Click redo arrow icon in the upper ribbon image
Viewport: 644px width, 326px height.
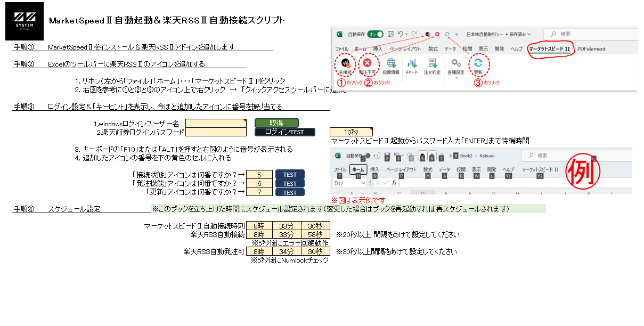pyautogui.click(x=414, y=34)
